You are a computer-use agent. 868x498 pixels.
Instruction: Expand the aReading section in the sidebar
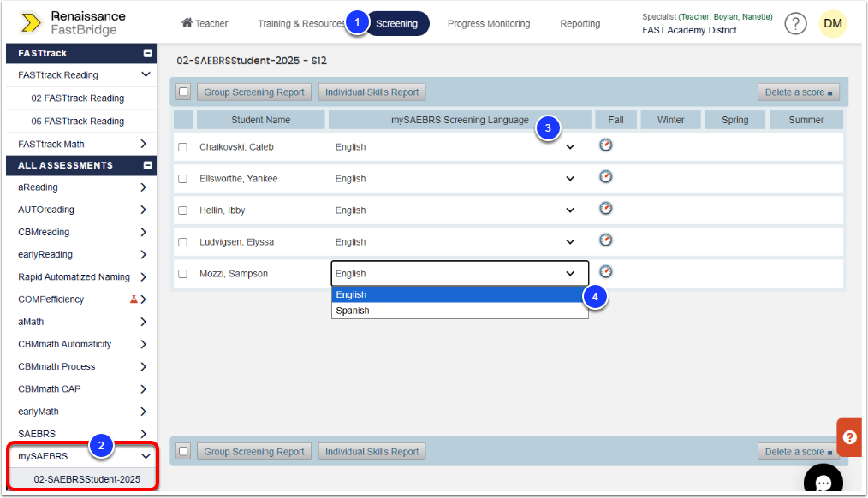pos(144,187)
